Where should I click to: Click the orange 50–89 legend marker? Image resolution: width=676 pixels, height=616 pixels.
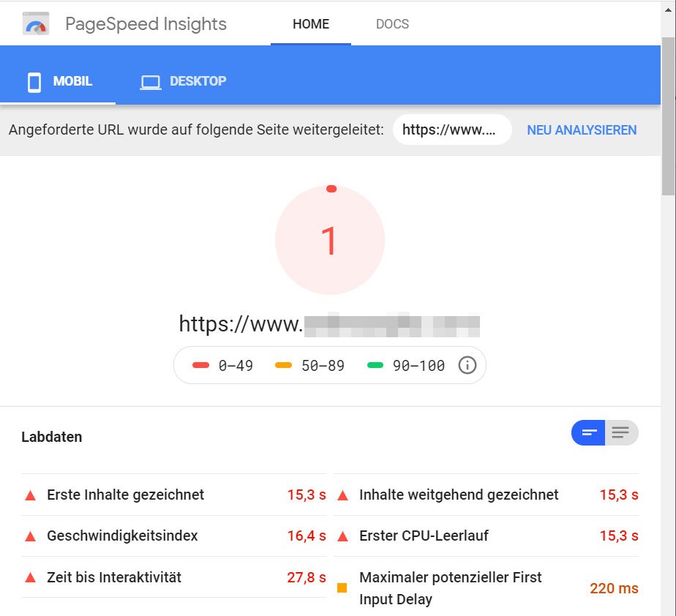[x=283, y=365]
